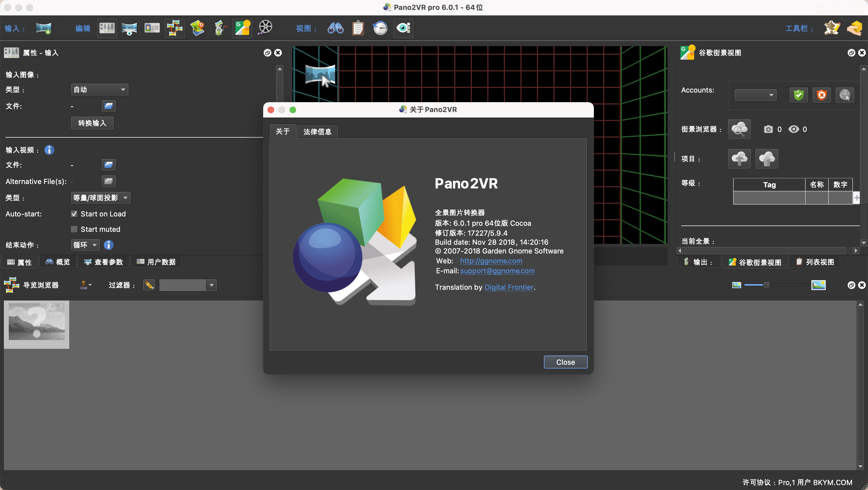Open Viewing Parameters from the main toolbar
Image resolution: width=868 pixels, height=490 pixels.
coord(129,28)
